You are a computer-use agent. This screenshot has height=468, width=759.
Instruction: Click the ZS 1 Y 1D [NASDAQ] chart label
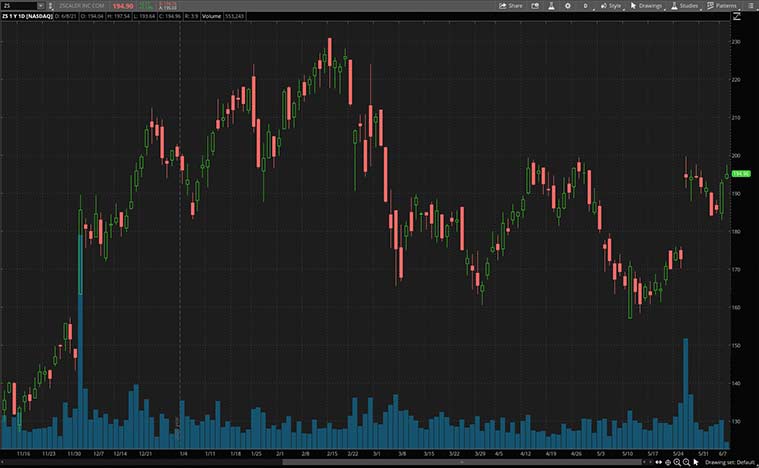[27, 16]
